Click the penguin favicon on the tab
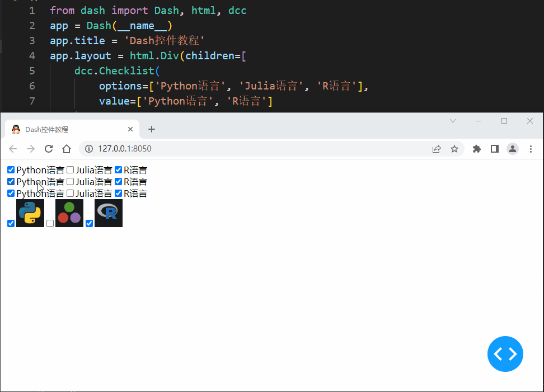 point(16,129)
